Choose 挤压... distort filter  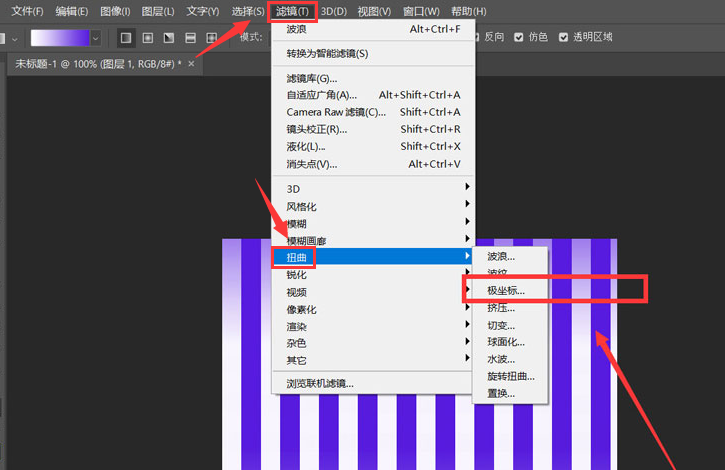(x=510, y=308)
